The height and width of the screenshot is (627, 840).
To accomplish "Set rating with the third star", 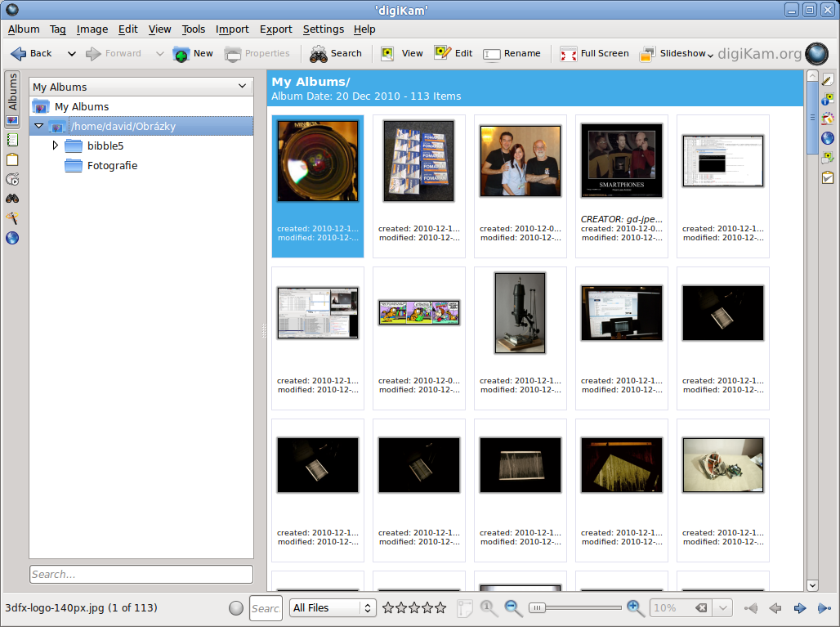I will (x=414, y=607).
